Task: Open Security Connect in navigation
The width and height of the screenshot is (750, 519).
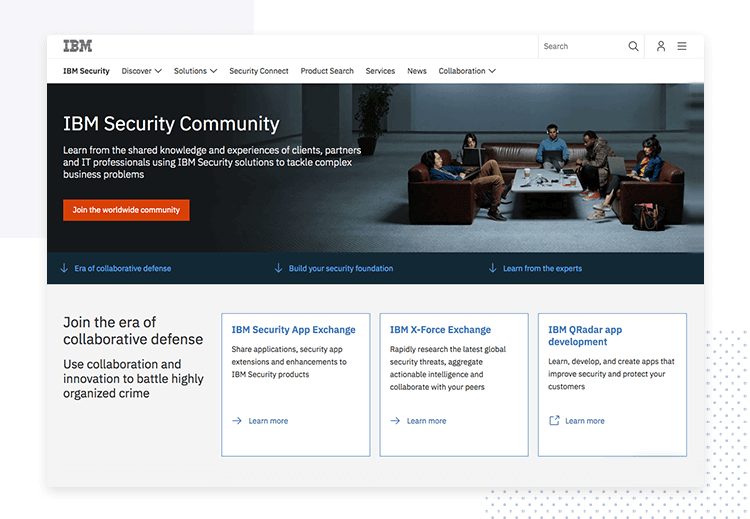Action: click(259, 71)
